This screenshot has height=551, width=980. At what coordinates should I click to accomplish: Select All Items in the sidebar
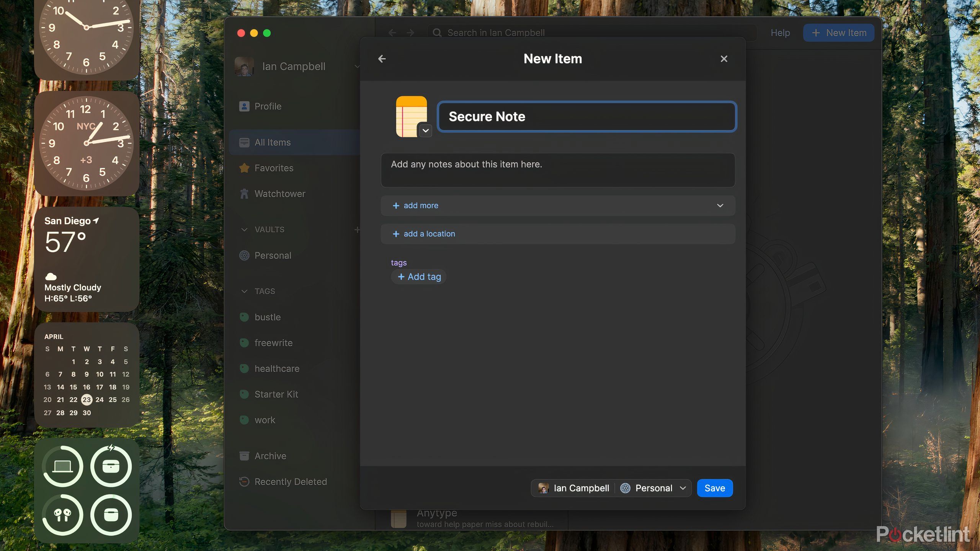[295, 142]
